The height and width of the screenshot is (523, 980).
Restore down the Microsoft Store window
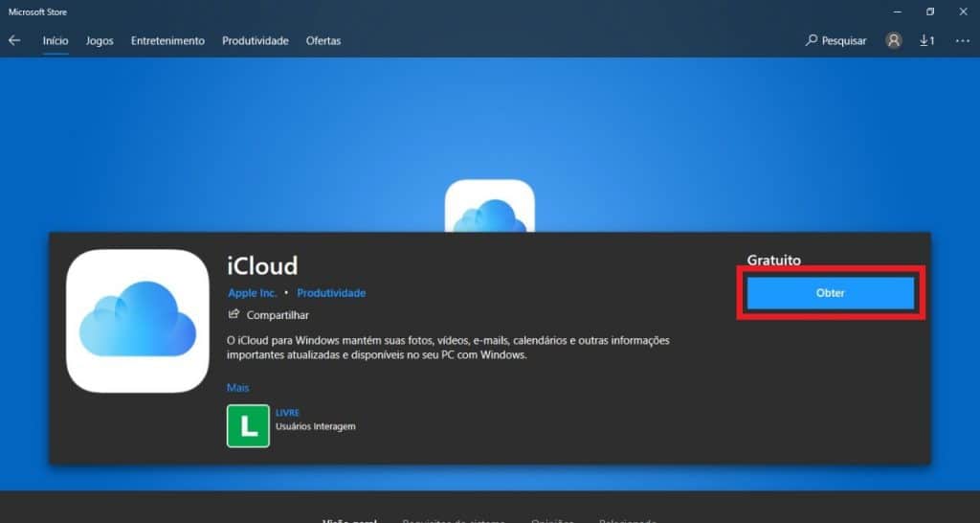pyautogui.click(x=930, y=11)
